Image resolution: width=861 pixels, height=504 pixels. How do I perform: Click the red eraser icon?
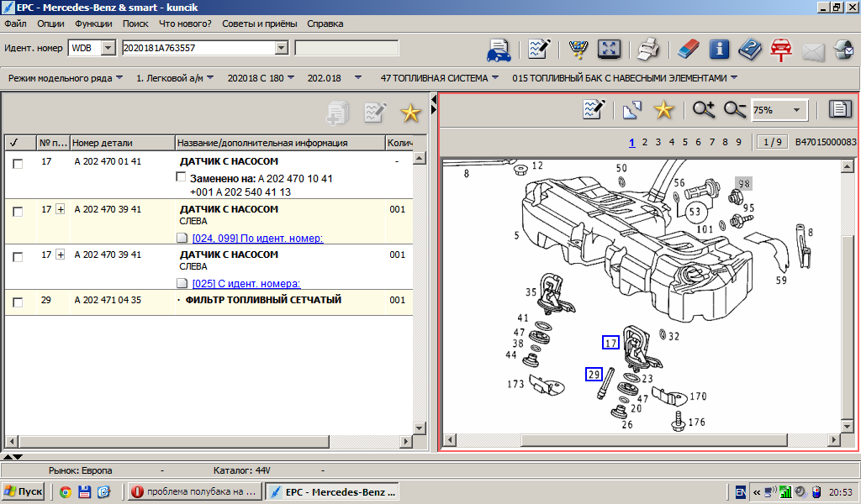point(687,50)
